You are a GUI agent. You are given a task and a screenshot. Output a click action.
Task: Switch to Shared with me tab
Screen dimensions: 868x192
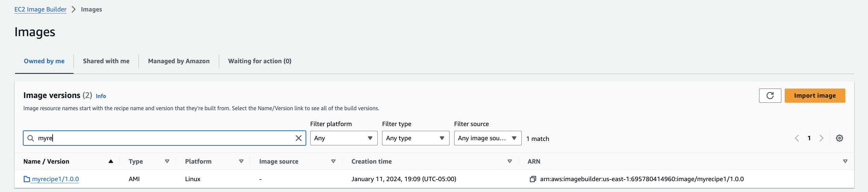click(x=106, y=61)
